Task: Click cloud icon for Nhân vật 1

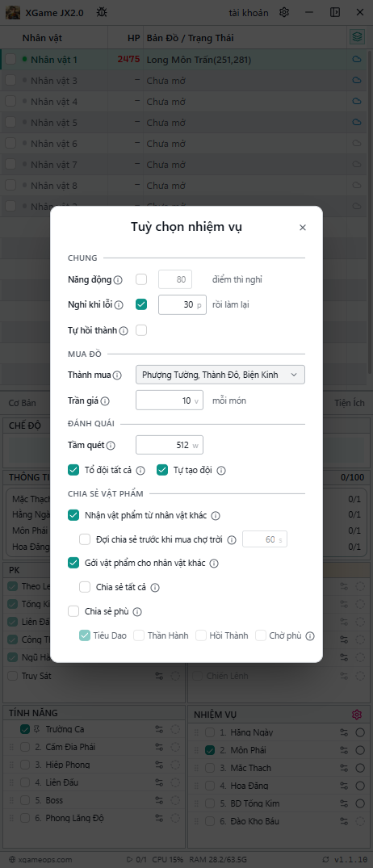Action: [x=357, y=59]
